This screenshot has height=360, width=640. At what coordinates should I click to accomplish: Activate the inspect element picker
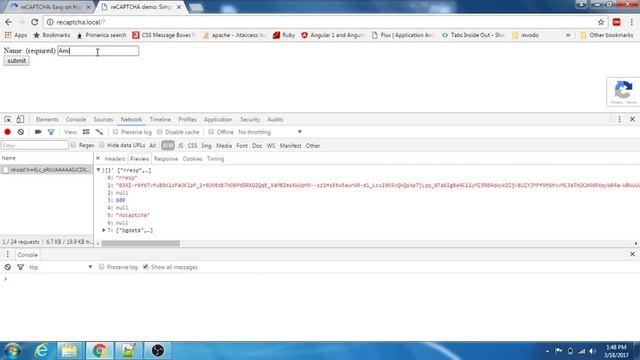tap(8, 119)
